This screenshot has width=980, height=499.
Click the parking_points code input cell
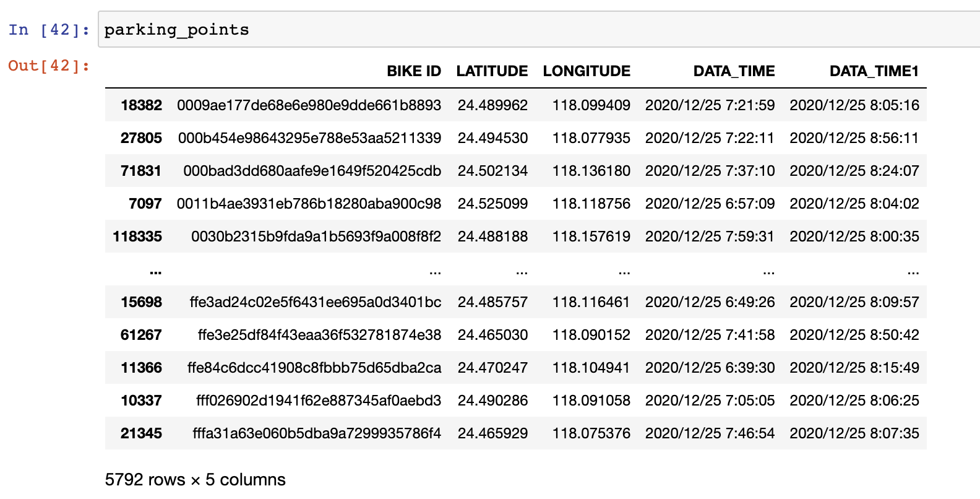(538, 30)
